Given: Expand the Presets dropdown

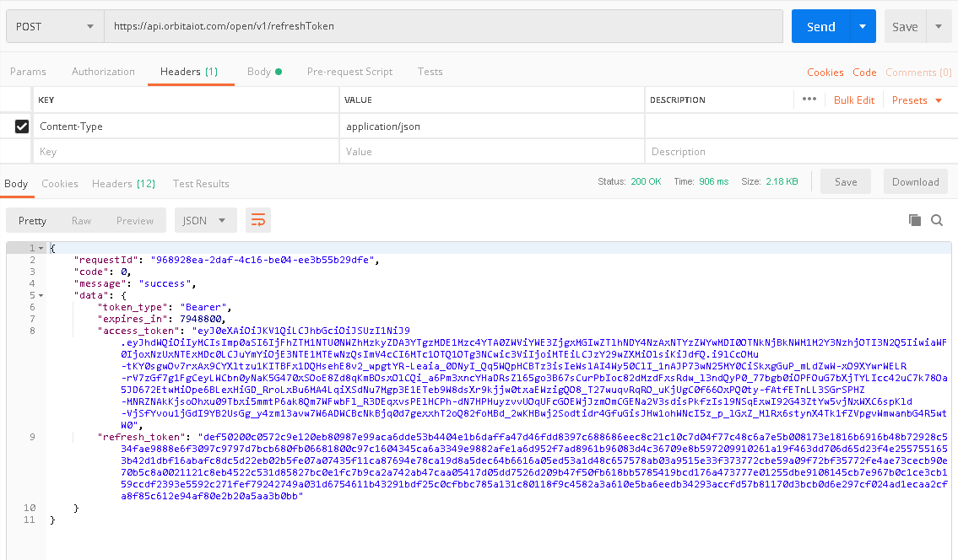Looking at the screenshot, I should 917,100.
